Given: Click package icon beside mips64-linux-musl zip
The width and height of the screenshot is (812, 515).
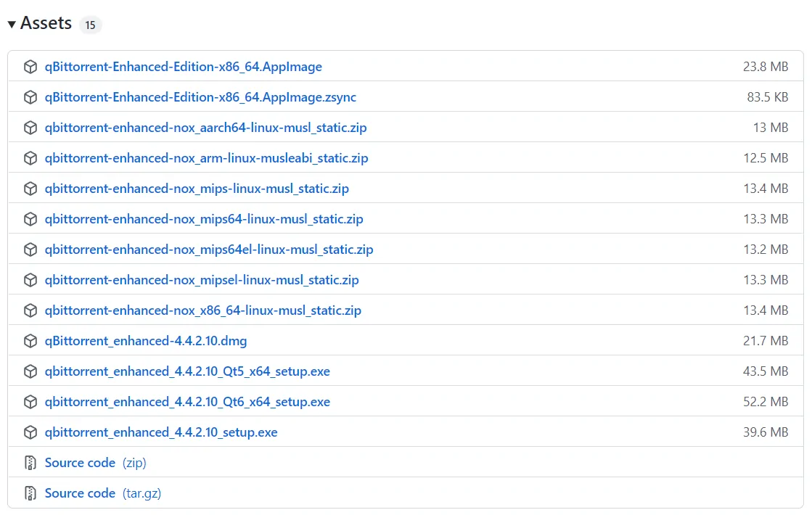Looking at the screenshot, I should pyautogui.click(x=30, y=220).
